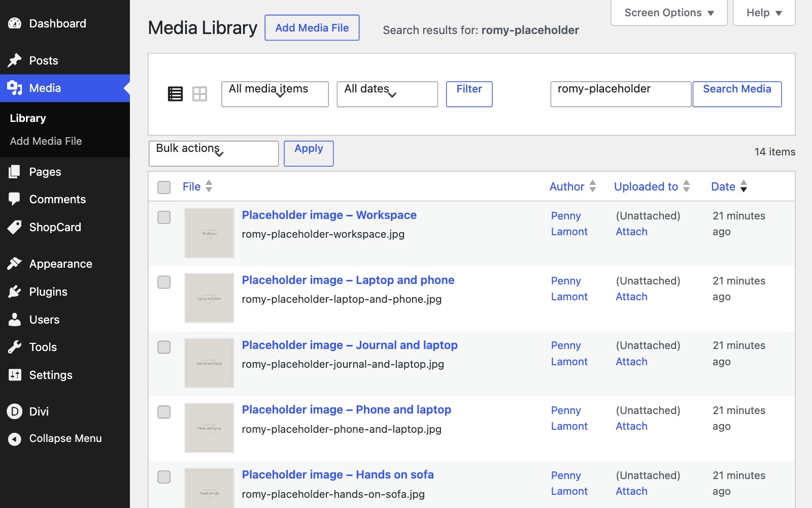Image resolution: width=812 pixels, height=508 pixels.
Task: Open Placeholder image – Laptop and phone link
Action: [x=348, y=280]
